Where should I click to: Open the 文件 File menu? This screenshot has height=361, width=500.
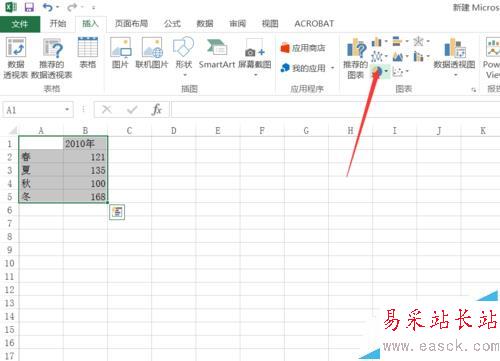[20, 24]
